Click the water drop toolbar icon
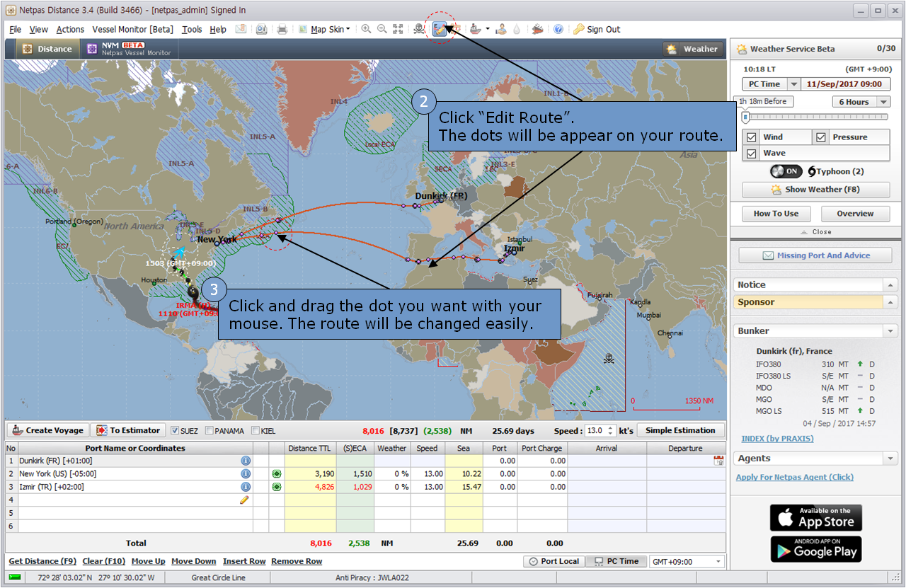Viewport: 906px width, 588px height. 517,29
